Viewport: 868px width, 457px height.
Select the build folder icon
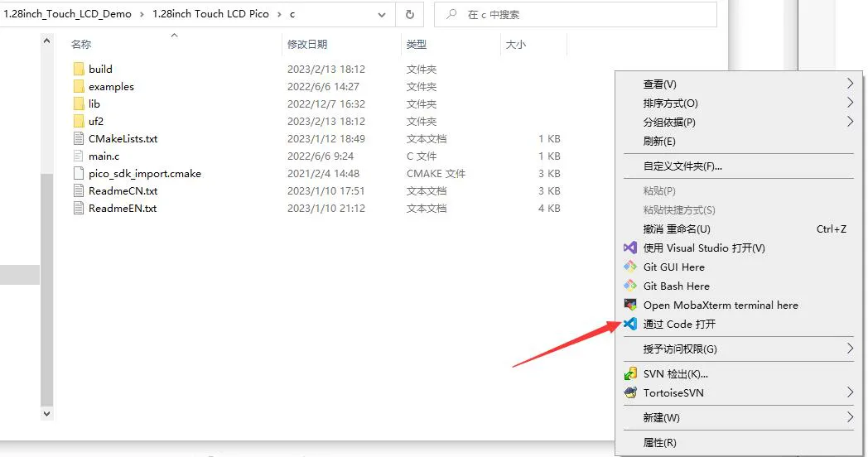click(79, 69)
